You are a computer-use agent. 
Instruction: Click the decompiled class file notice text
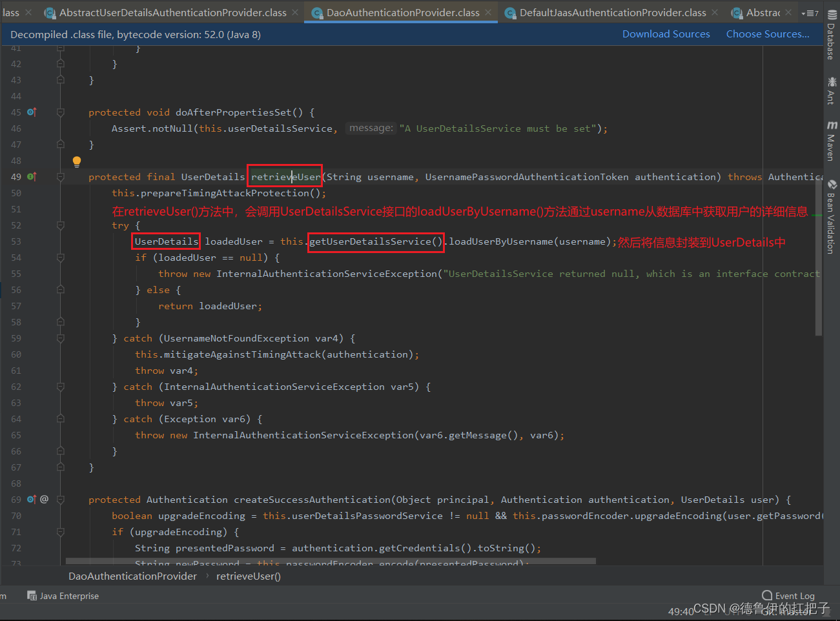(x=136, y=34)
